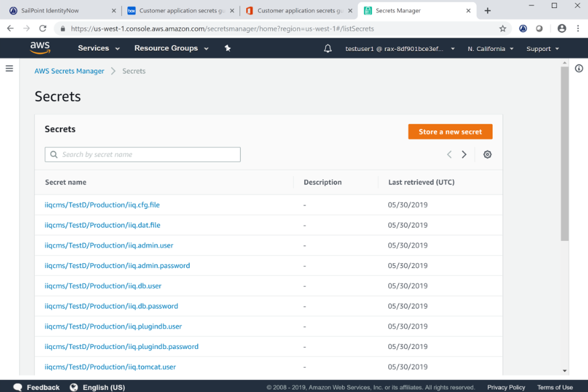Open a new browser tab
The width and height of the screenshot is (588, 392).
point(487,11)
